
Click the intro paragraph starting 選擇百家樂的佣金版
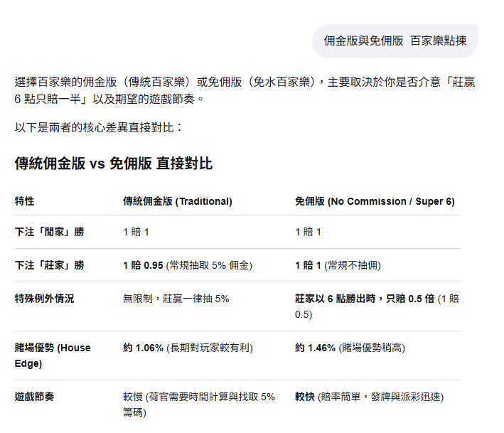[x=245, y=90]
